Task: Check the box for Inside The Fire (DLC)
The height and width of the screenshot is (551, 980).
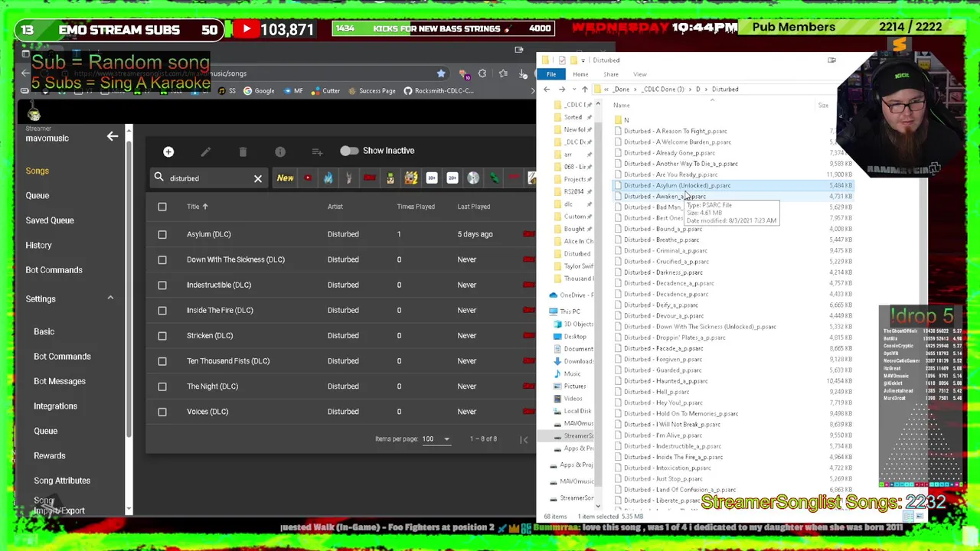Action: (162, 310)
